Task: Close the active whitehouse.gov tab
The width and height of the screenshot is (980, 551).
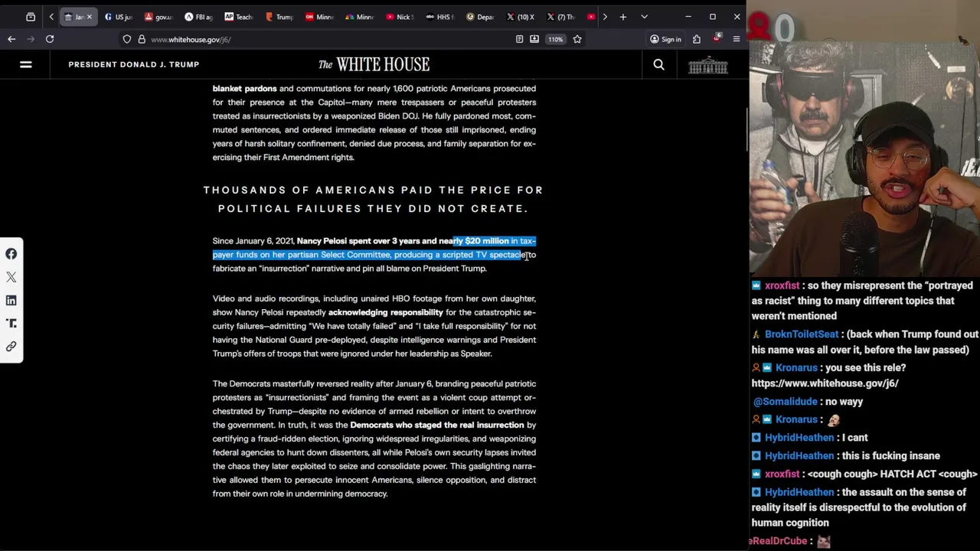Action: pyautogui.click(x=89, y=17)
